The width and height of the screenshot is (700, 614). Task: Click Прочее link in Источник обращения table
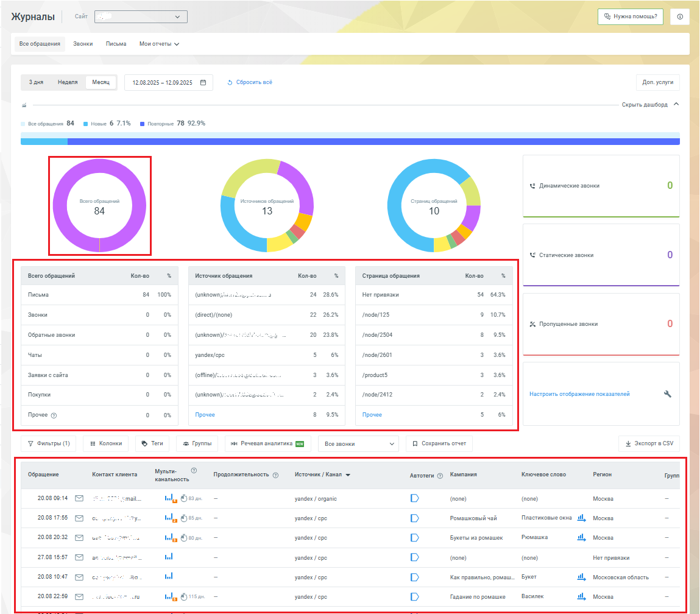[205, 415]
